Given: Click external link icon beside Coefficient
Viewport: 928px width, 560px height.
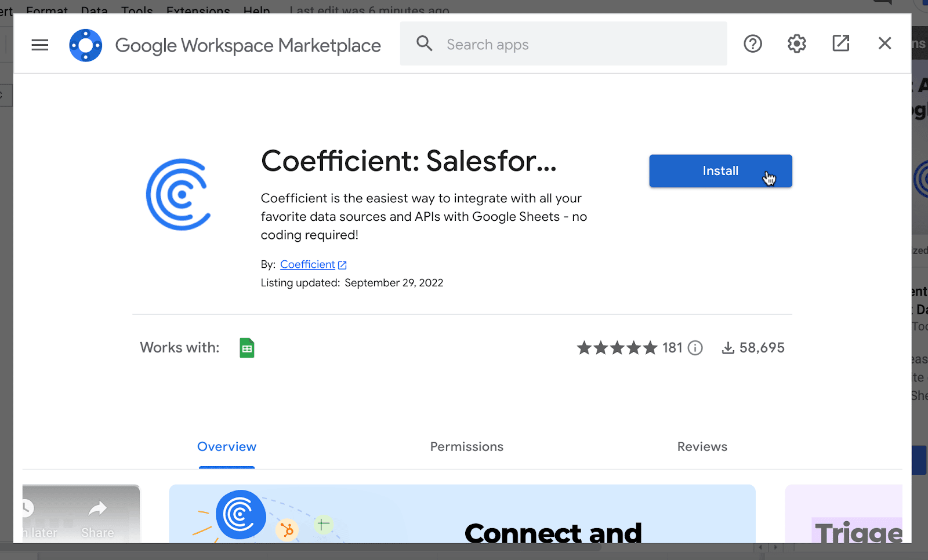Looking at the screenshot, I should (342, 265).
